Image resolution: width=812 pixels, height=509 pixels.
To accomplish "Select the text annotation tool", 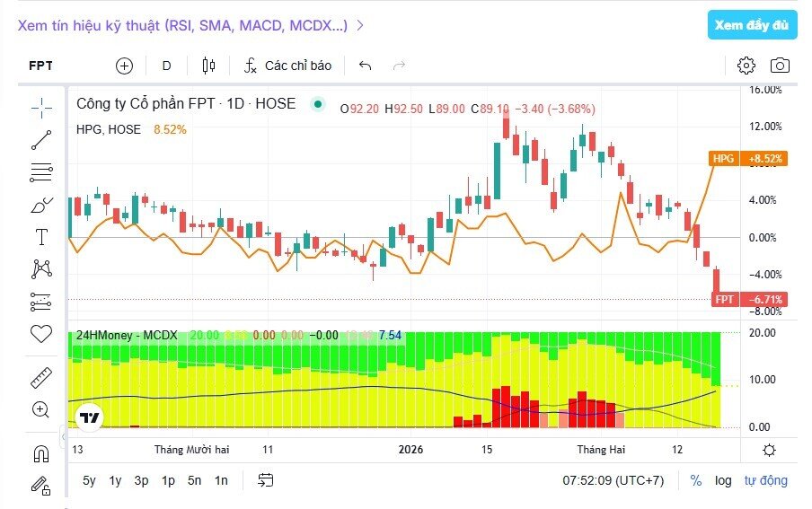I will [41, 237].
